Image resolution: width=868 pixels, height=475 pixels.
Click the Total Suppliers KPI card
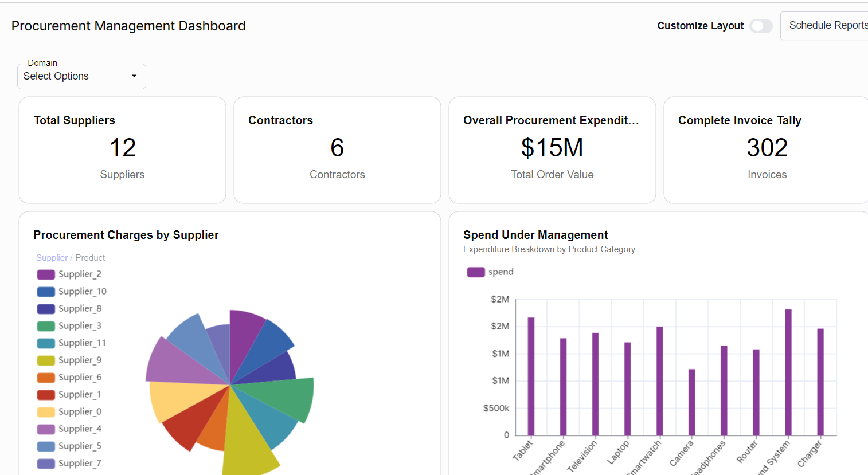coord(122,150)
